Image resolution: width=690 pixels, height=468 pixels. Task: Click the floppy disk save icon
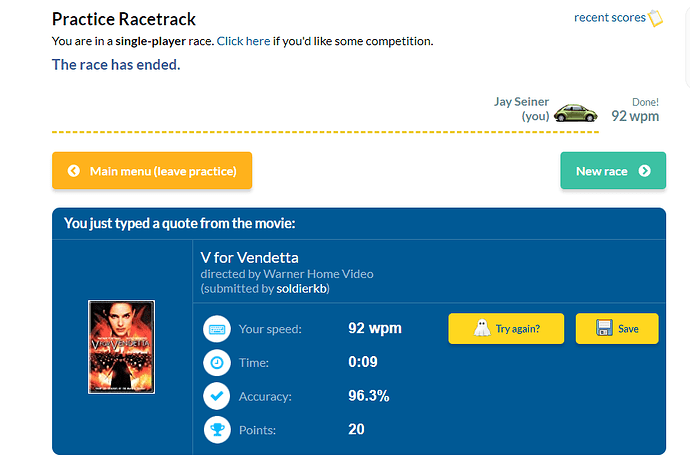pos(604,328)
